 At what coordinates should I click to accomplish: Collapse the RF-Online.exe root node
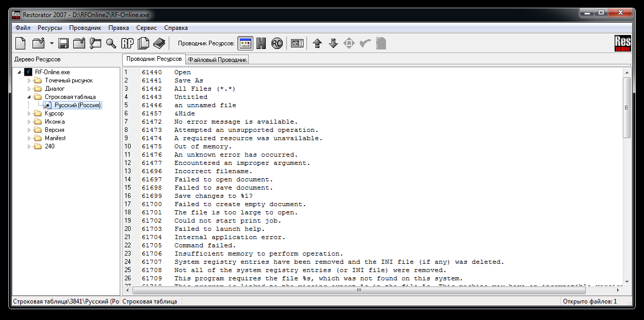[x=20, y=72]
